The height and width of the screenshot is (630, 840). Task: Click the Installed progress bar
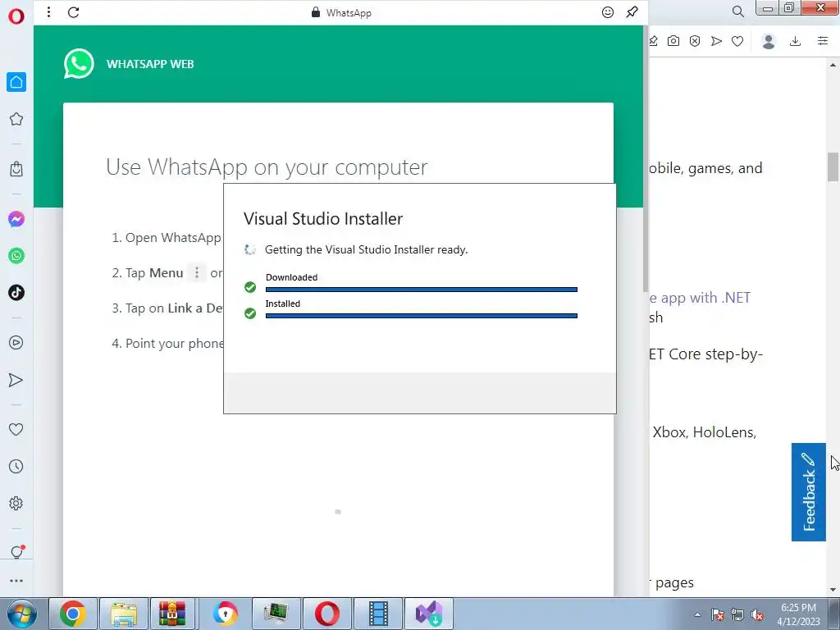[421, 316]
